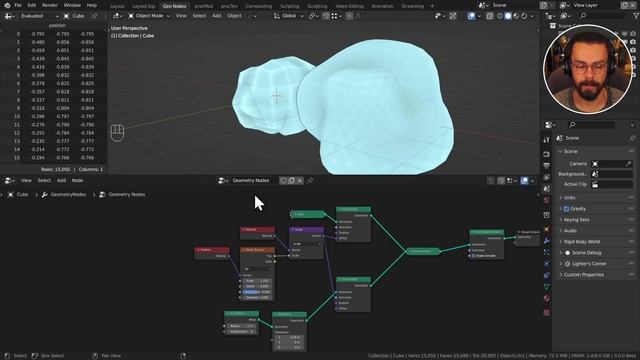The image size is (640, 360).
Task: Open the viewport Add menu
Action: pyautogui.click(x=217, y=16)
